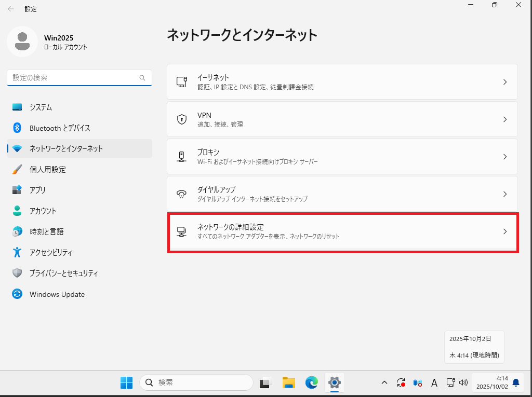Click the back arrow in Settings title bar

pyautogui.click(x=11, y=9)
